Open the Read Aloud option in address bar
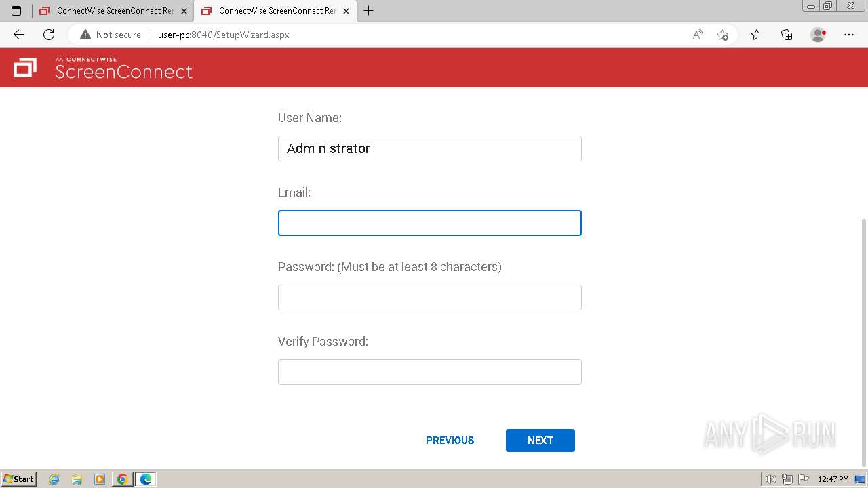 pyautogui.click(x=698, y=35)
